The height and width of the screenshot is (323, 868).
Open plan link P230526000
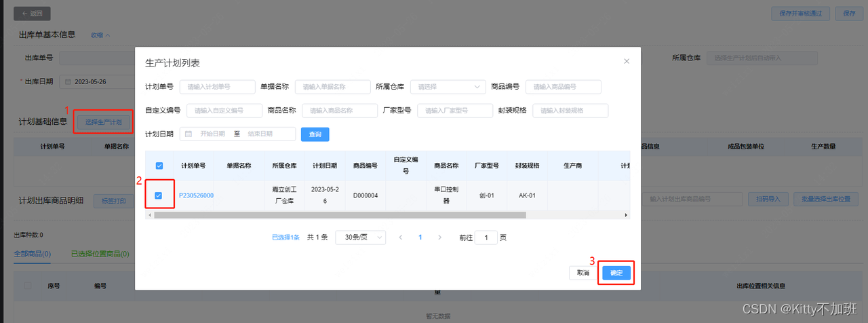196,195
